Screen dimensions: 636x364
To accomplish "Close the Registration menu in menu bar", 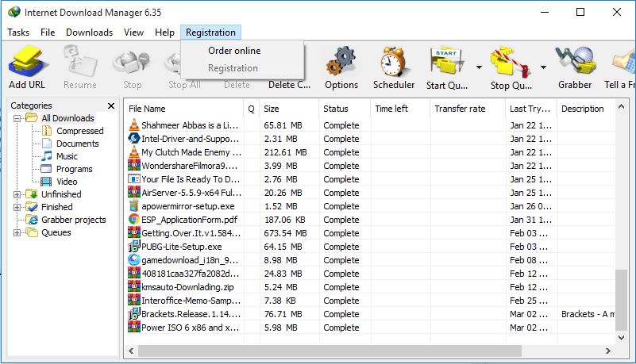I will pyautogui.click(x=210, y=33).
